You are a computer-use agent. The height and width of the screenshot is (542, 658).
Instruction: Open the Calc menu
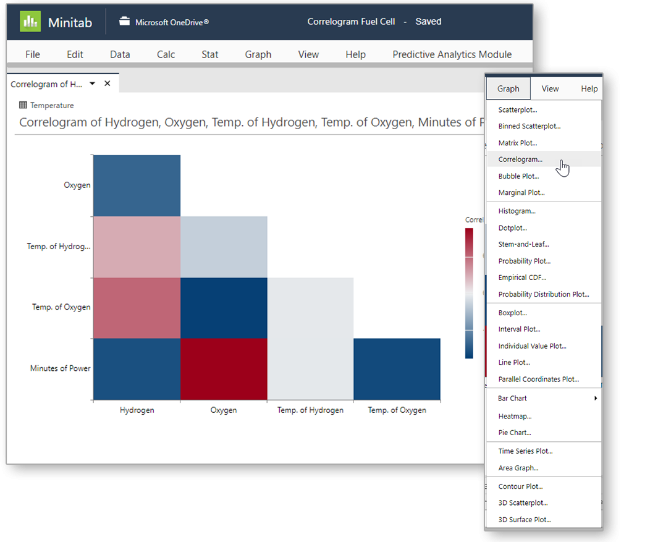point(166,55)
